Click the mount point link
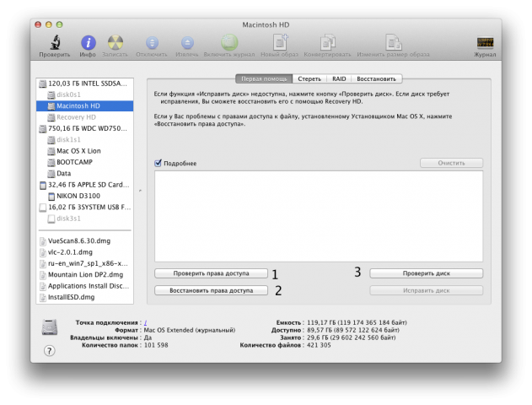The width and height of the screenshot is (532, 405). click(x=146, y=322)
